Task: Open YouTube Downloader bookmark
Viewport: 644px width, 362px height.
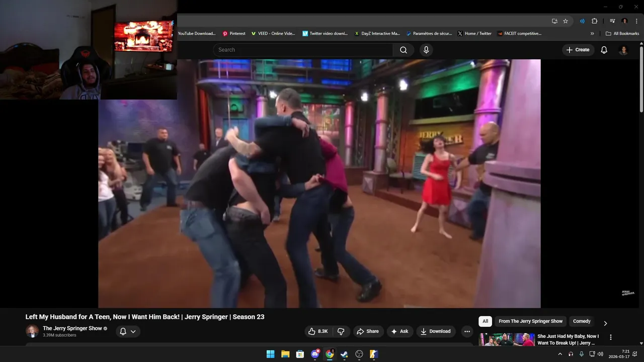Action: coord(197,34)
